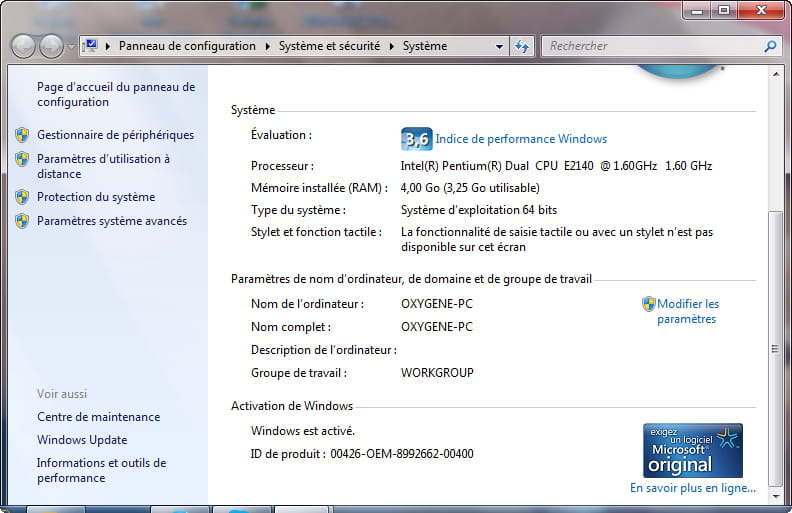Click the scrollbar down arrow

[x=775, y=497]
